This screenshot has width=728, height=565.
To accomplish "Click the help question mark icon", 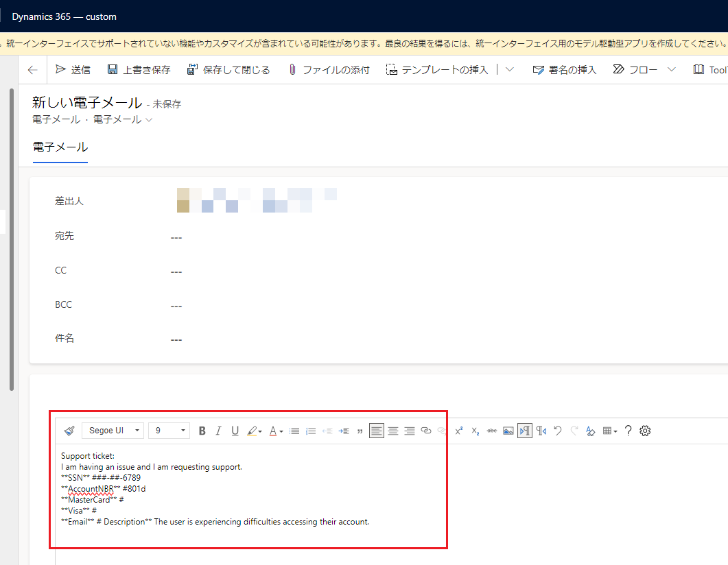I will pyautogui.click(x=629, y=431).
